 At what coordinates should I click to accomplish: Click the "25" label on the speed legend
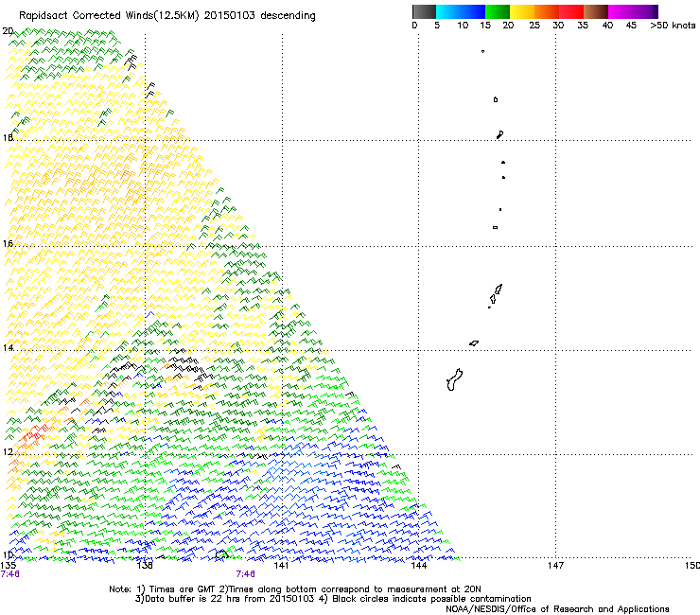(534, 26)
